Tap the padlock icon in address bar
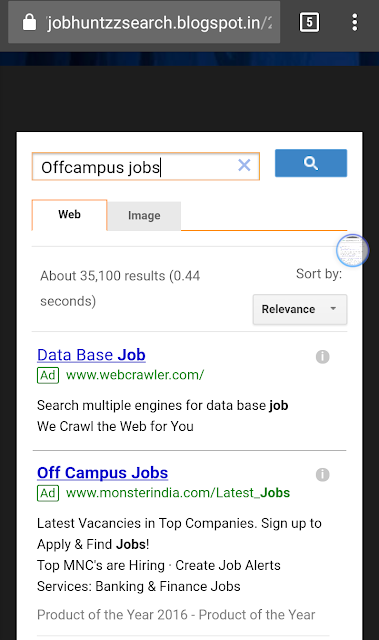 (29, 22)
